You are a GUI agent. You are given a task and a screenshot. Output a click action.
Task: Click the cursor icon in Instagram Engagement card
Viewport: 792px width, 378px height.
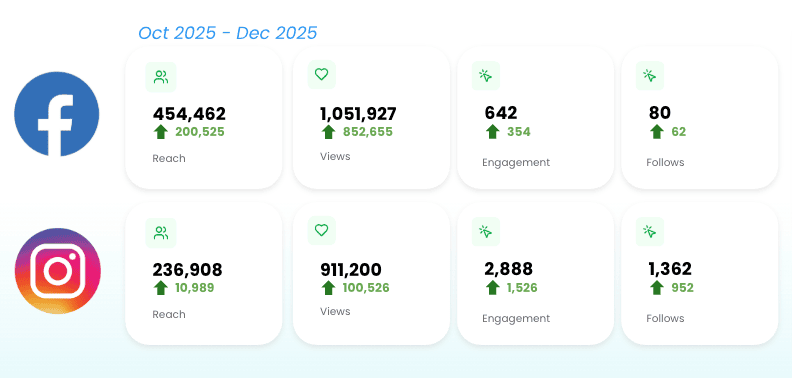click(x=486, y=231)
